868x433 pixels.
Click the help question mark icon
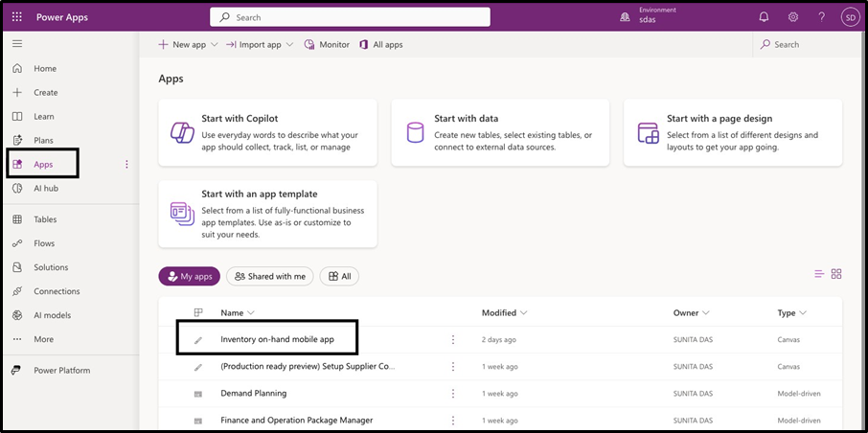(x=821, y=17)
